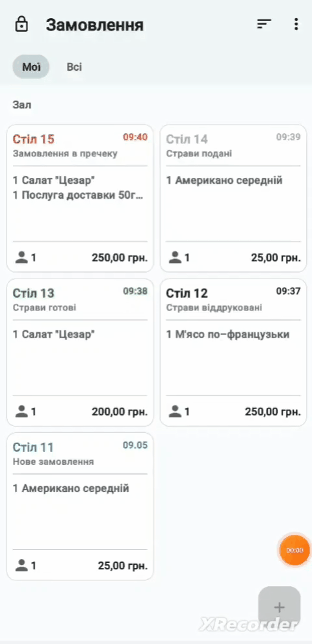Open Стіл 12 М'ясо по-французьки order
The width and height of the screenshot is (312, 644).
[233, 352]
